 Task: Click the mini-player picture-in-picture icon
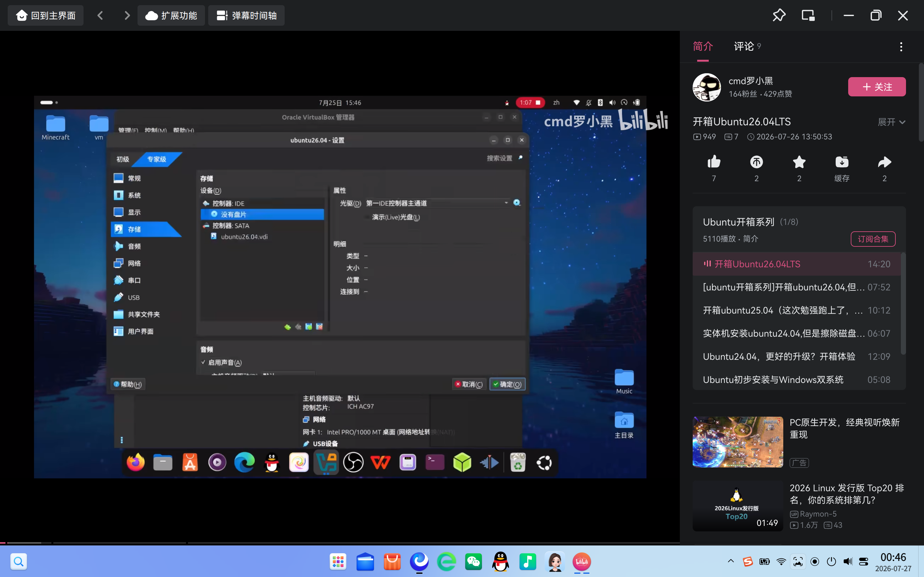(x=808, y=15)
